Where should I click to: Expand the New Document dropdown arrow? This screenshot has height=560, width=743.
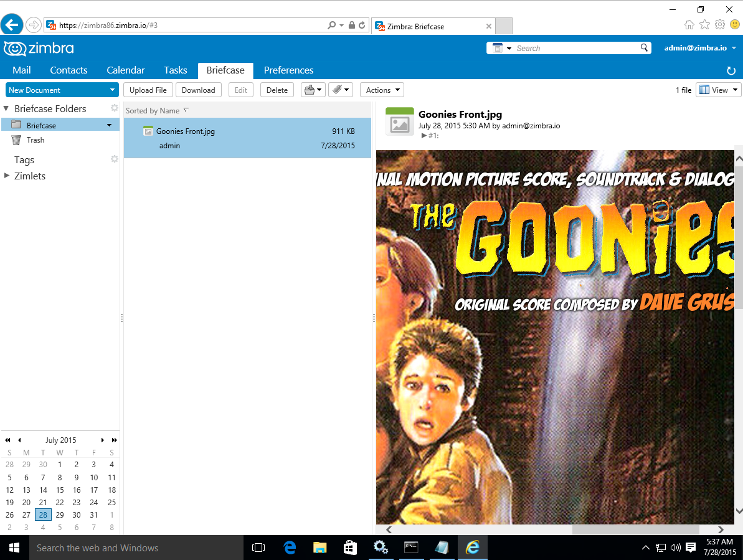pos(112,90)
